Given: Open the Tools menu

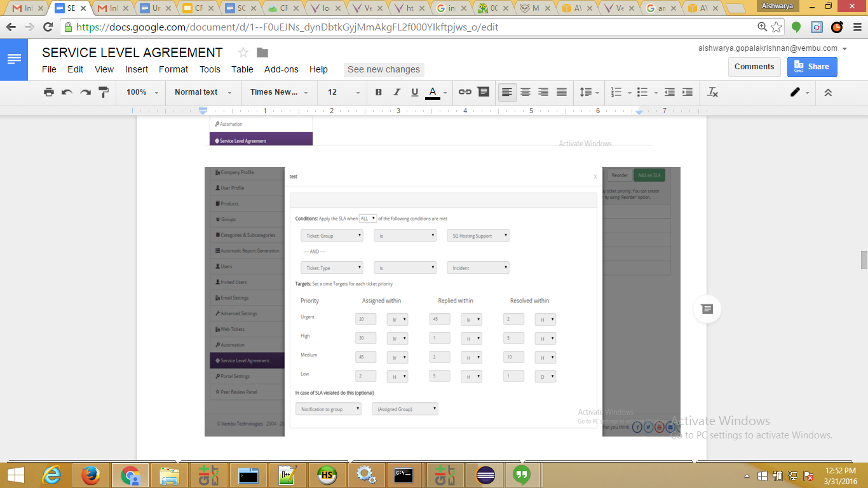Looking at the screenshot, I should click(x=210, y=69).
